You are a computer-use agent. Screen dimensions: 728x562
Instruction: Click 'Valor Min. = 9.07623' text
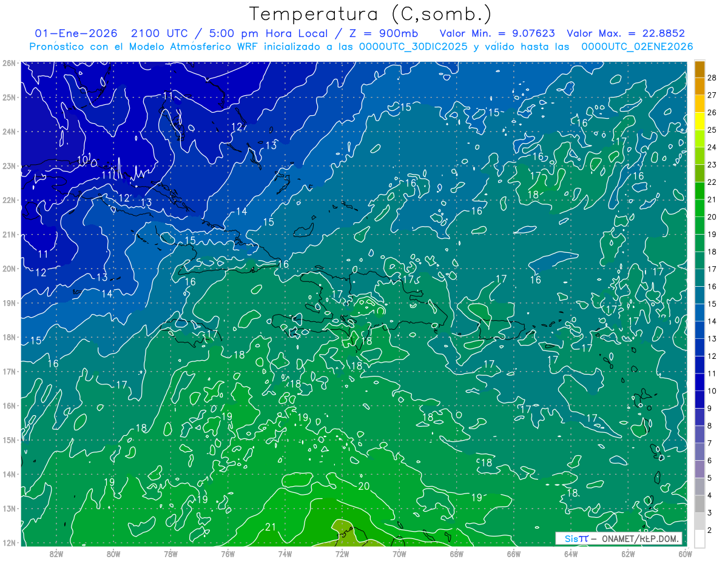pyautogui.click(x=497, y=34)
